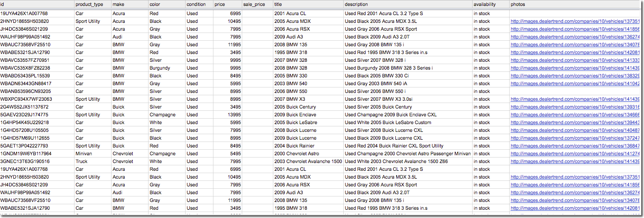Select the title cell 2009 Buick Enclave

pos(308,114)
